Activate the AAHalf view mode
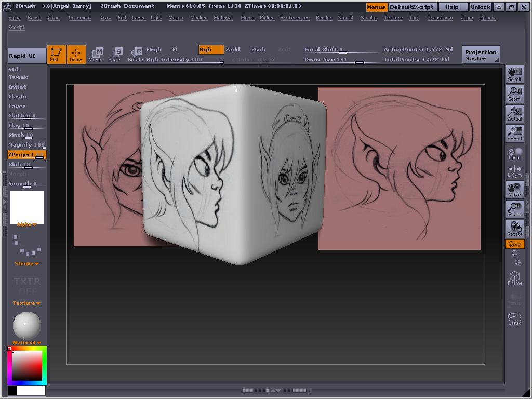 pyautogui.click(x=514, y=132)
